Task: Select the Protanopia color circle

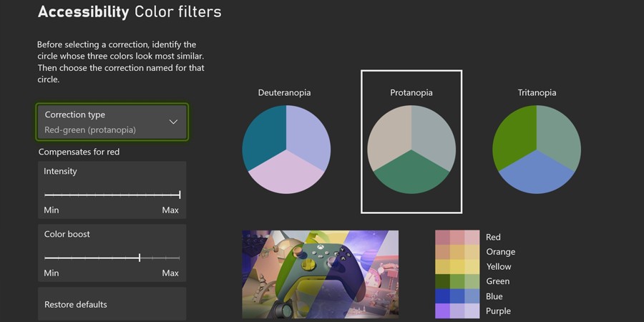Action: (x=411, y=150)
